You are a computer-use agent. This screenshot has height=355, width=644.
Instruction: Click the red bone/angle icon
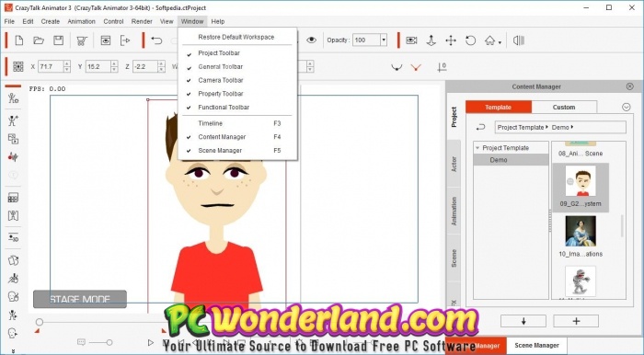tap(416, 67)
